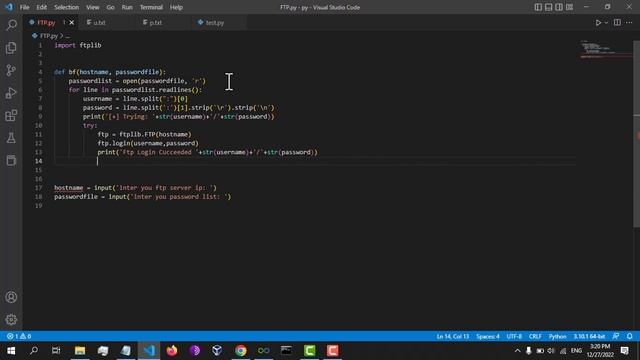Open ENG language switcher
The width and height of the screenshot is (640, 360).
pos(576,351)
